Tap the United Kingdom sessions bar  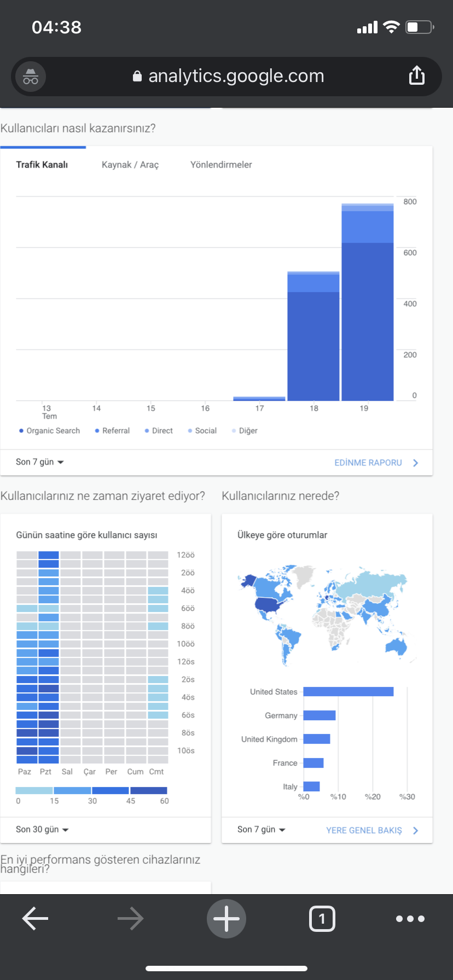(x=317, y=739)
